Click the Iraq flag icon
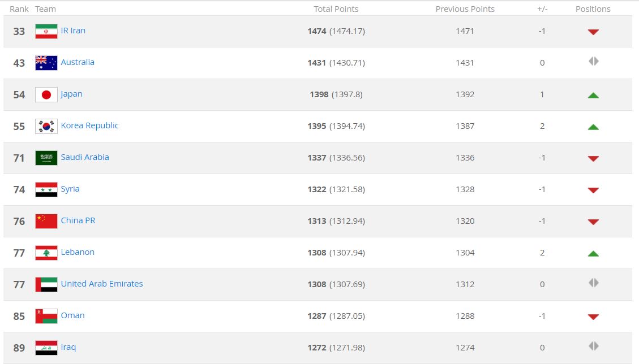 pos(46,348)
